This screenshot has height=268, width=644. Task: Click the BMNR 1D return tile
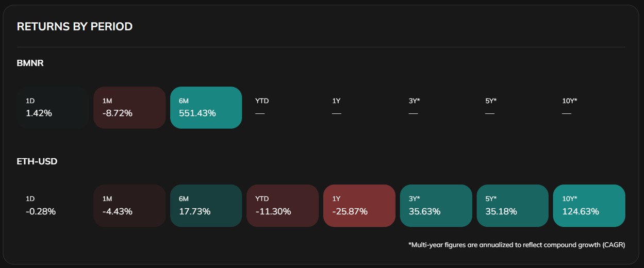click(53, 107)
